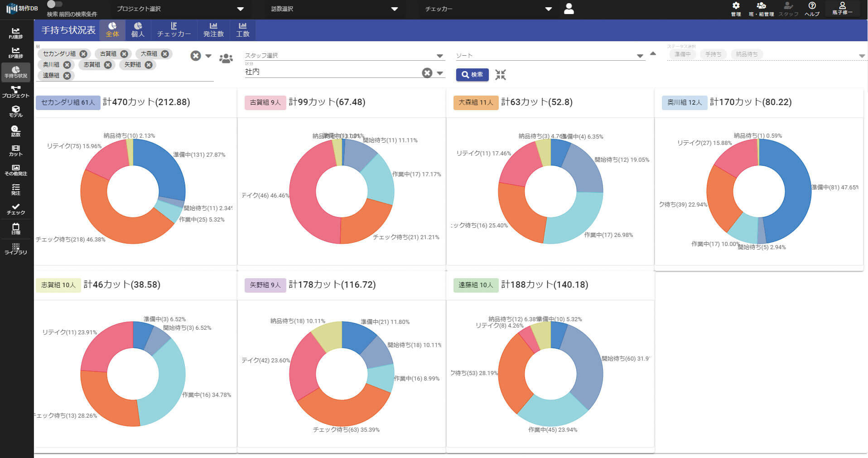Open the 発注 sidebar icon
868x458 pixels.
[x=16, y=189]
